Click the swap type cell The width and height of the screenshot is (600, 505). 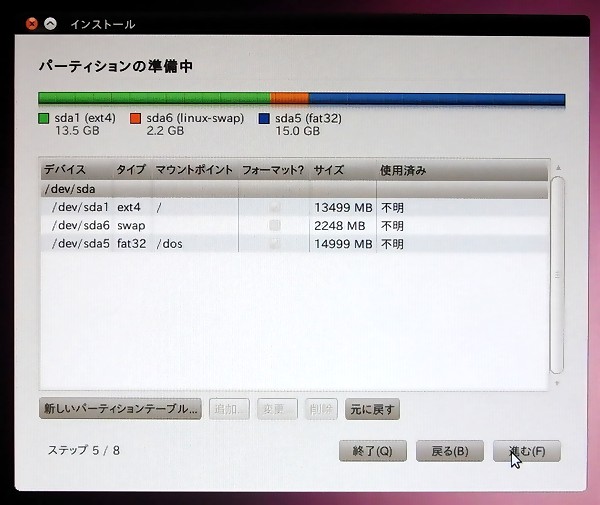(131, 226)
